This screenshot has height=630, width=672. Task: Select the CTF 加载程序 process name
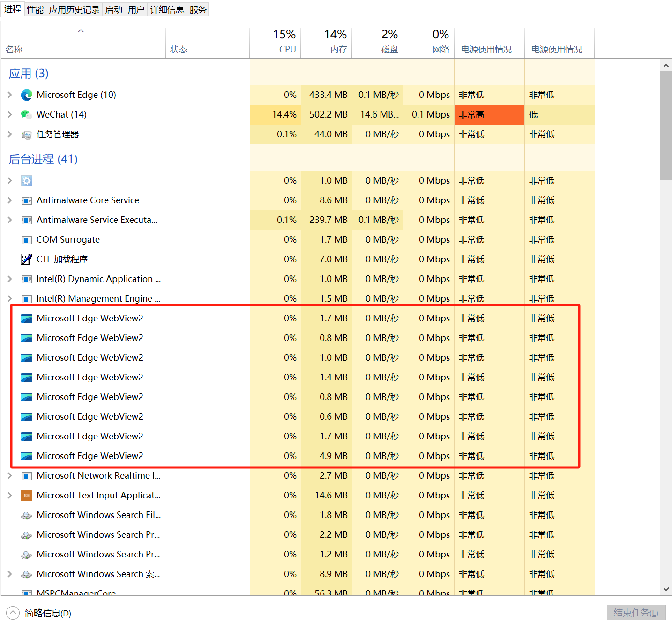tap(62, 259)
